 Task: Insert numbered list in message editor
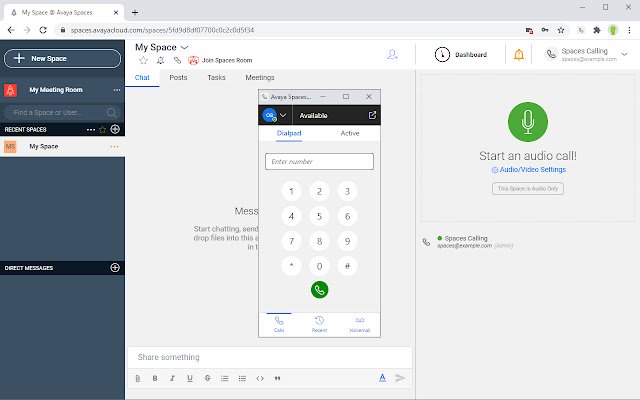coord(225,378)
